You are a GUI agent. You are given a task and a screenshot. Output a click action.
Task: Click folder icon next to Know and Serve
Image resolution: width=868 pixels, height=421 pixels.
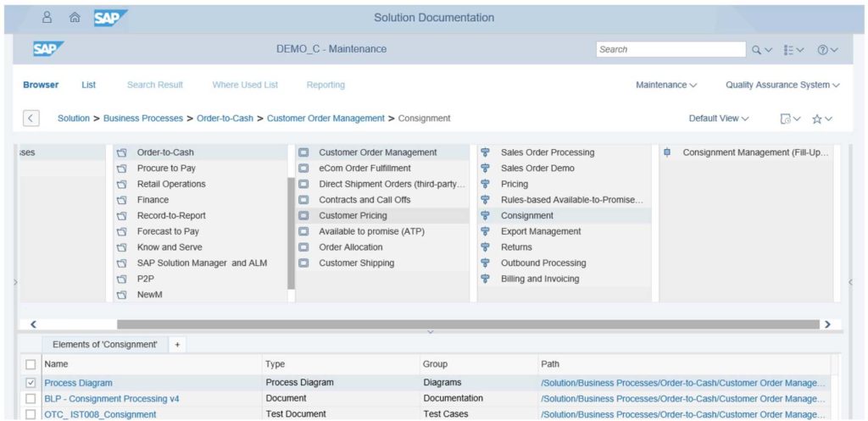click(x=122, y=247)
